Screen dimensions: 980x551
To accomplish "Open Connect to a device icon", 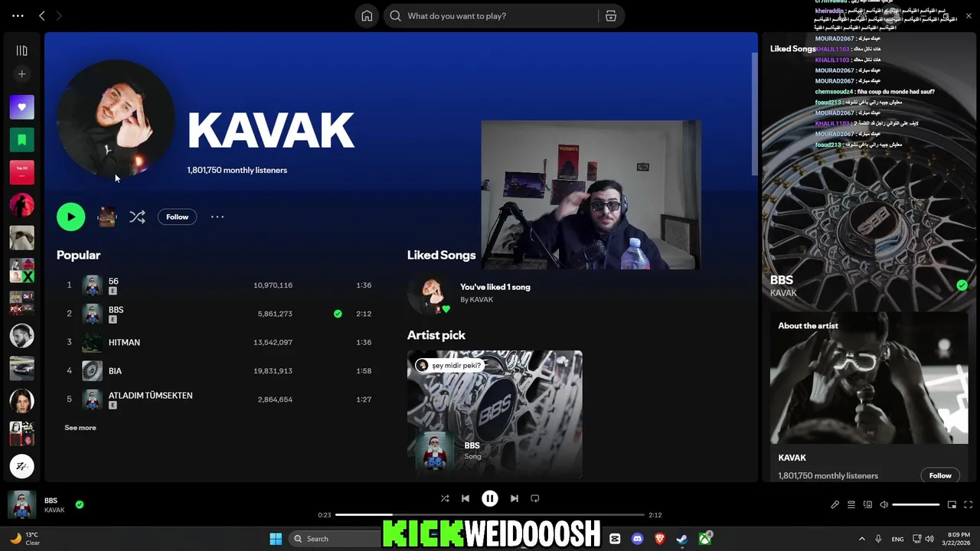I will click(867, 505).
